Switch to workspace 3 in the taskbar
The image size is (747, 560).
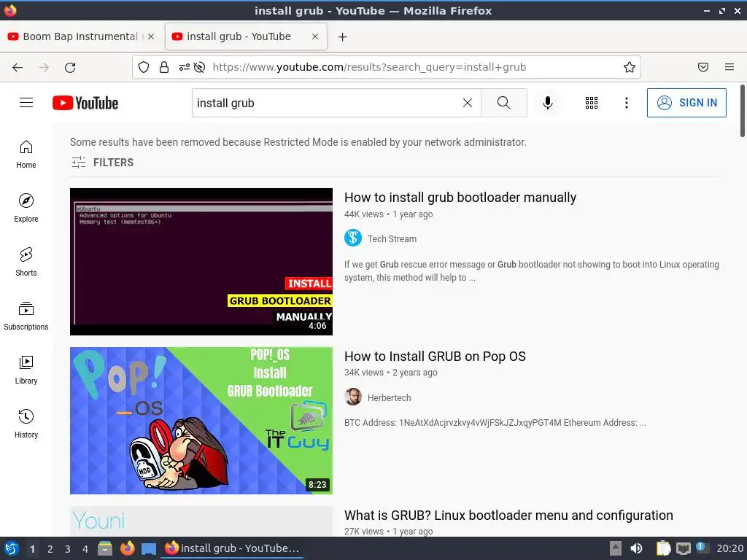pos(68,549)
